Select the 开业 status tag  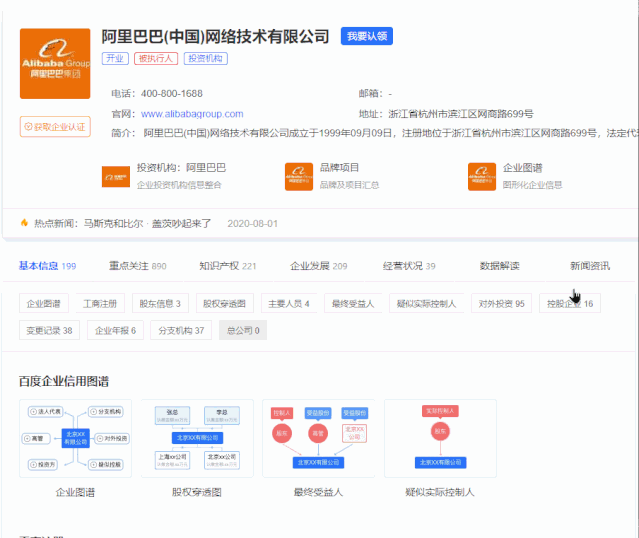click(x=115, y=59)
